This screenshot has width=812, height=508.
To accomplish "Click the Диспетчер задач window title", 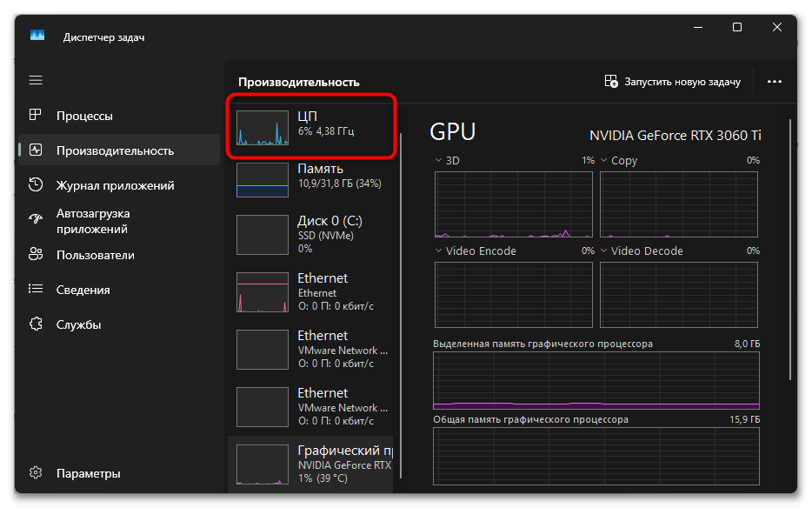I will (x=103, y=37).
